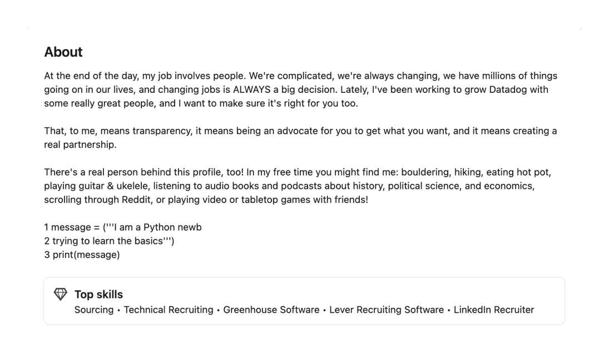The height and width of the screenshot is (364, 609).
Task: Click the Technical Recruiting skill
Action: 168,310
